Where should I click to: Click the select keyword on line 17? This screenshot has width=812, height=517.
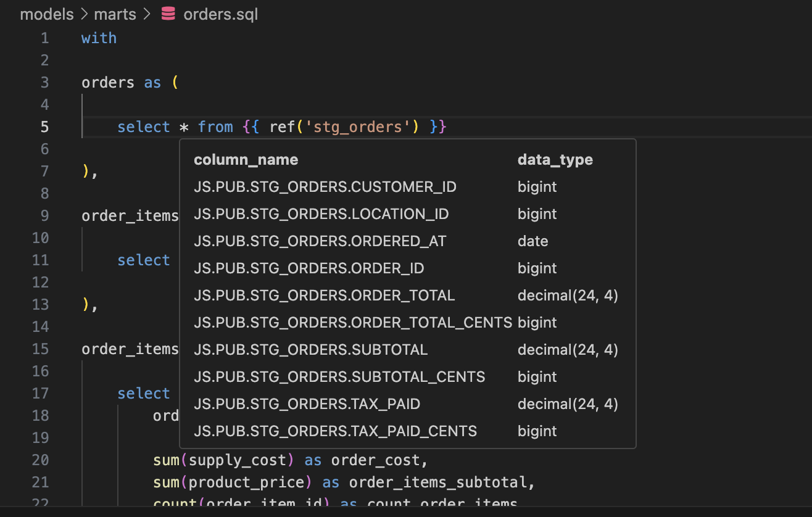(x=143, y=393)
